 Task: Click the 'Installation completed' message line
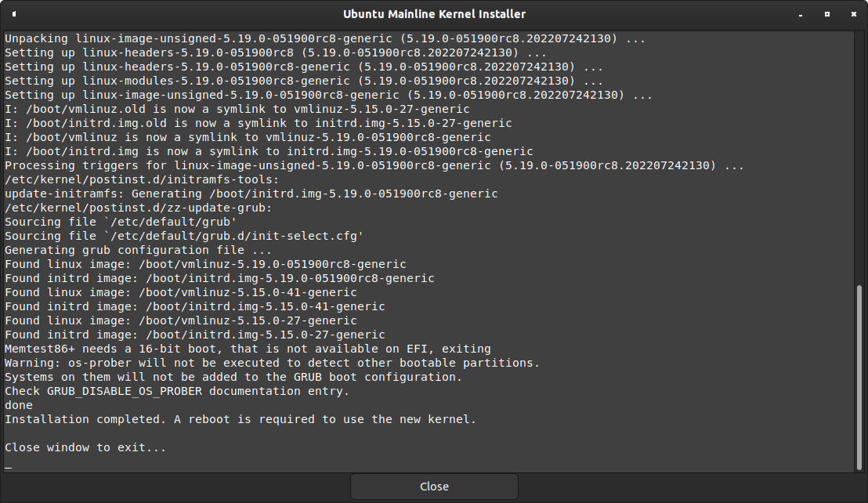241,419
